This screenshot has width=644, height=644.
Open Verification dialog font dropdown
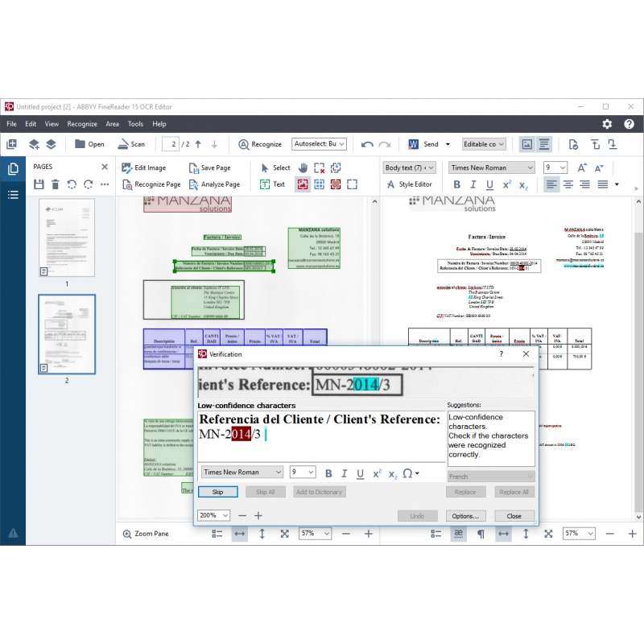(x=242, y=472)
